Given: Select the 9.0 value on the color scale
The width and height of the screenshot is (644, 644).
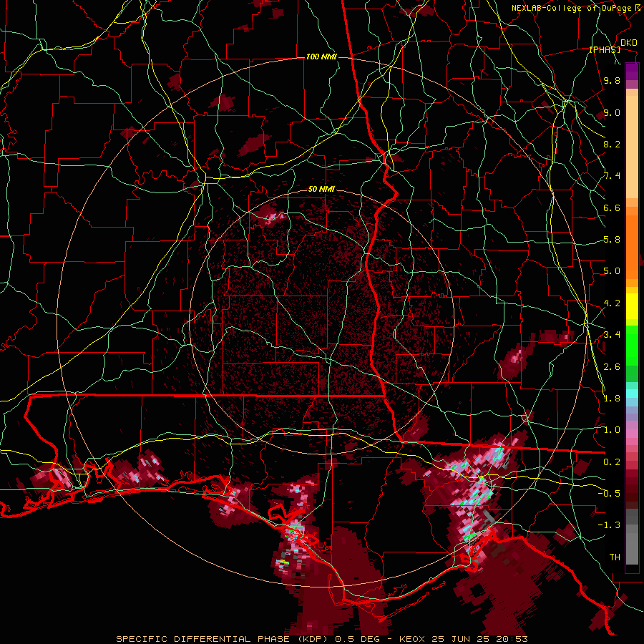Looking at the screenshot, I should click(612, 113).
